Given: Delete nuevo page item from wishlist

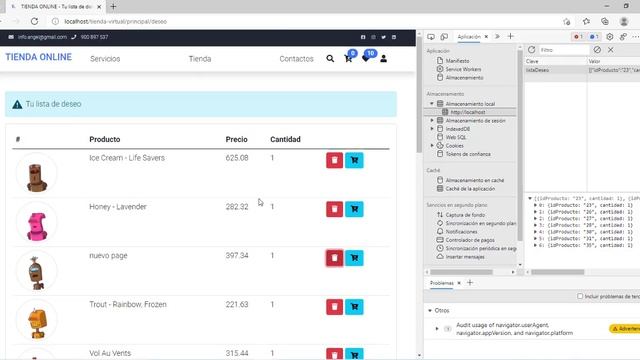Looking at the screenshot, I should [334, 258].
